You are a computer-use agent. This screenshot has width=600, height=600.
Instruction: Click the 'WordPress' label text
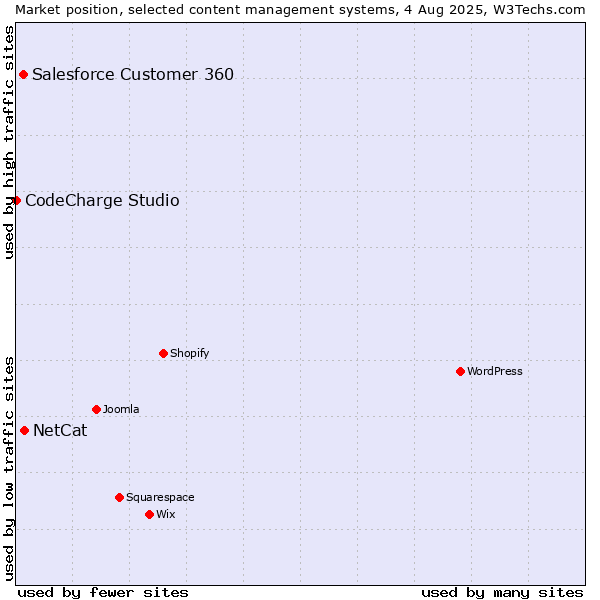coord(495,371)
